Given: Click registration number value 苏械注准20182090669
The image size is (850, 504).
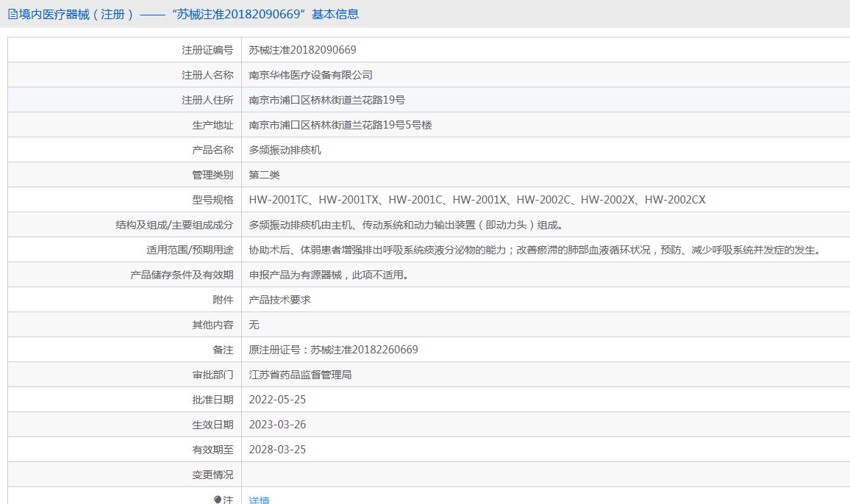Looking at the screenshot, I should tap(302, 50).
